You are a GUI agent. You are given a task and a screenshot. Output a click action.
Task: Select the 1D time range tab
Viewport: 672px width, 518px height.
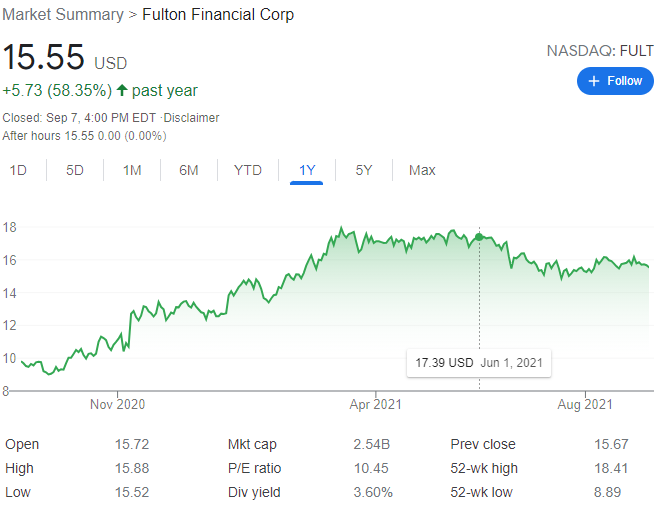tap(18, 170)
